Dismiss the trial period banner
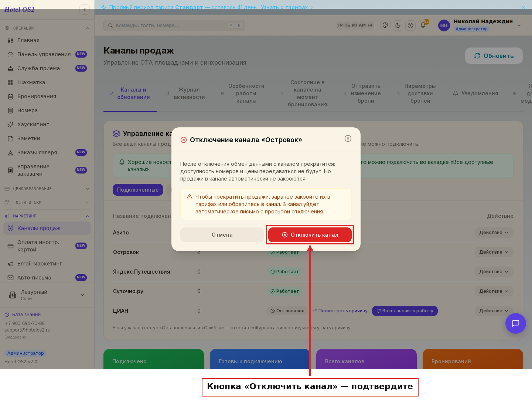 [x=524, y=7]
